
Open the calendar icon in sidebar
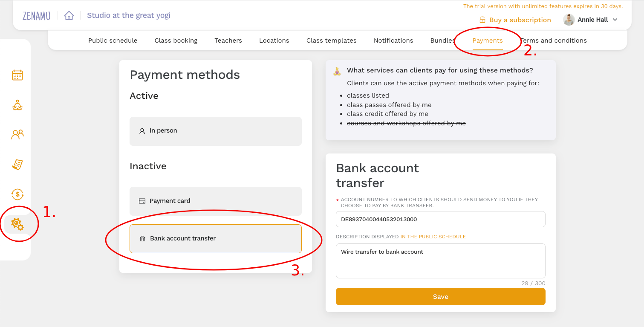click(17, 75)
